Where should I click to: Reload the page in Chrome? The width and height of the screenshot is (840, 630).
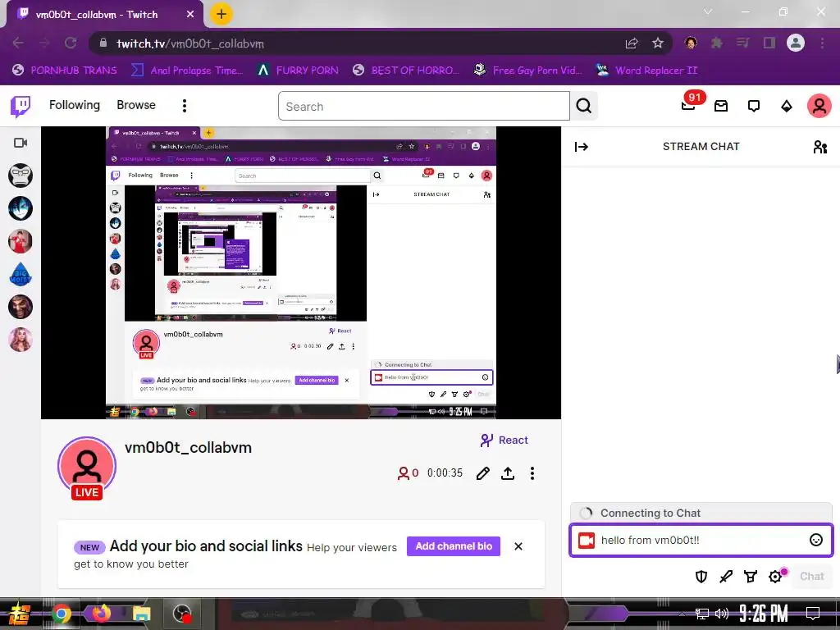click(x=71, y=43)
